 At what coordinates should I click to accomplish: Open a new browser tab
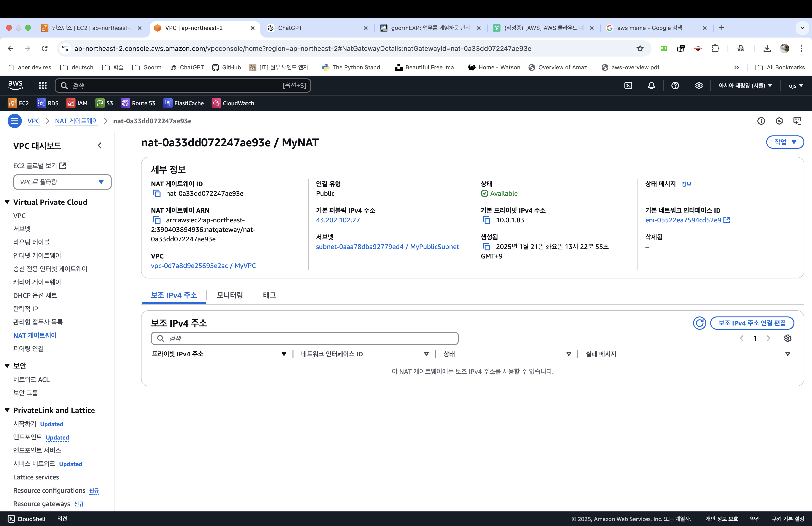tap(722, 28)
